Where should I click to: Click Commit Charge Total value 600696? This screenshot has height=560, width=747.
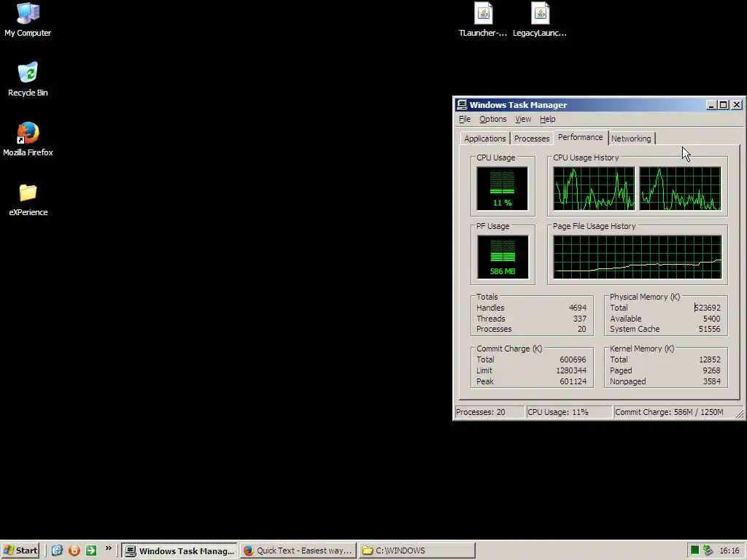573,359
